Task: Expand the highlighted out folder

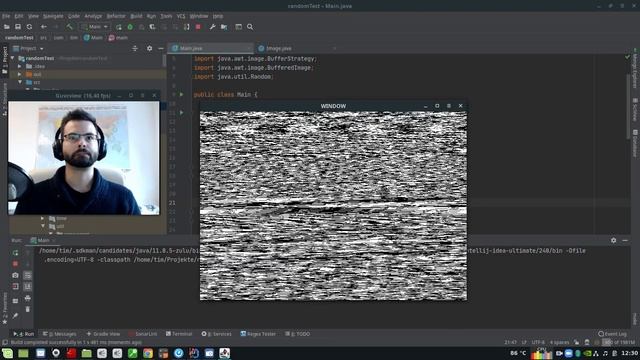Action: tap(20, 74)
